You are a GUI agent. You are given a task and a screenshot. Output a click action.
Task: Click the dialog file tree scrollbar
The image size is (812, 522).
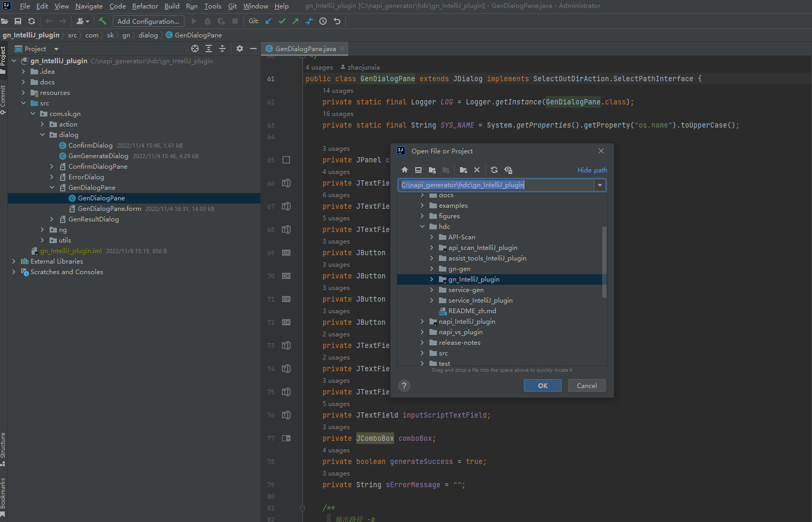604,262
